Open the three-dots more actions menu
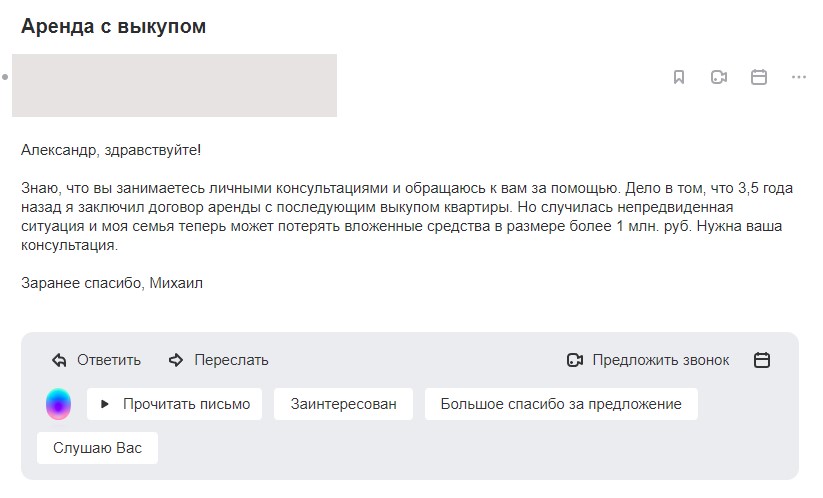Image resolution: width=823 pixels, height=498 pixels. [798, 77]
